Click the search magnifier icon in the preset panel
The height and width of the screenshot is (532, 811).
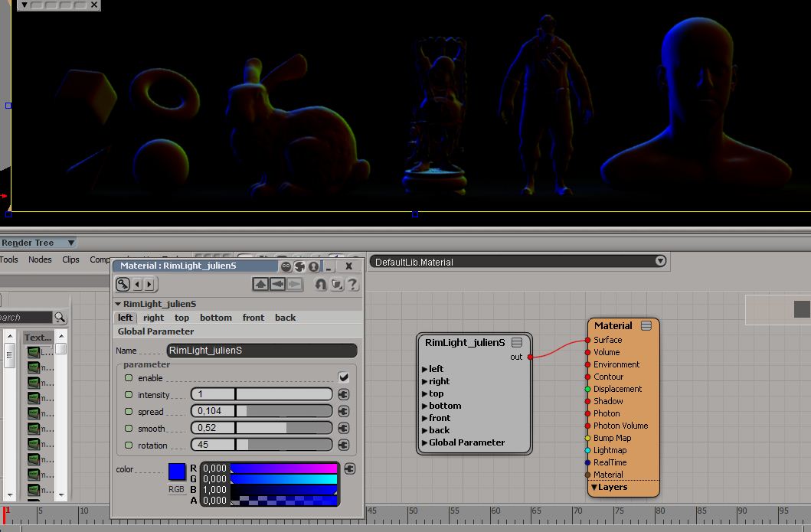(x=60, y=318)
